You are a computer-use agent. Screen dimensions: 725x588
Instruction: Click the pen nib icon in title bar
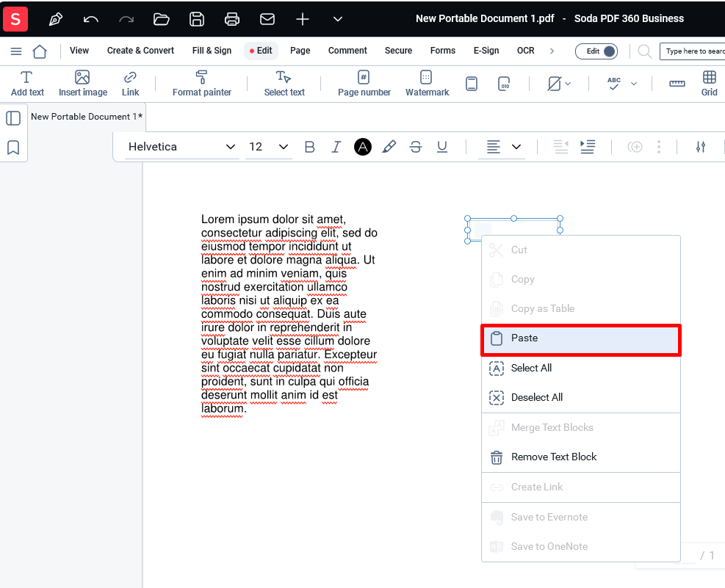tap(56, 19)
